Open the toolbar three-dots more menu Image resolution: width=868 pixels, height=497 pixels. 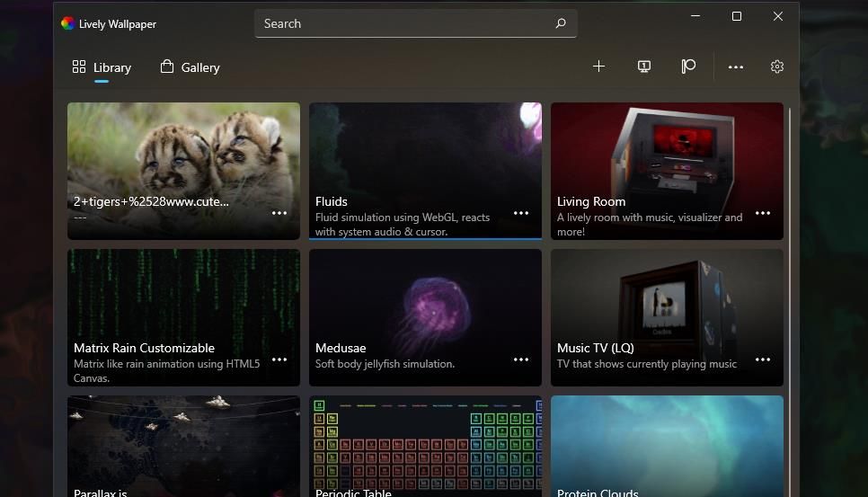(x=736, y=67)
